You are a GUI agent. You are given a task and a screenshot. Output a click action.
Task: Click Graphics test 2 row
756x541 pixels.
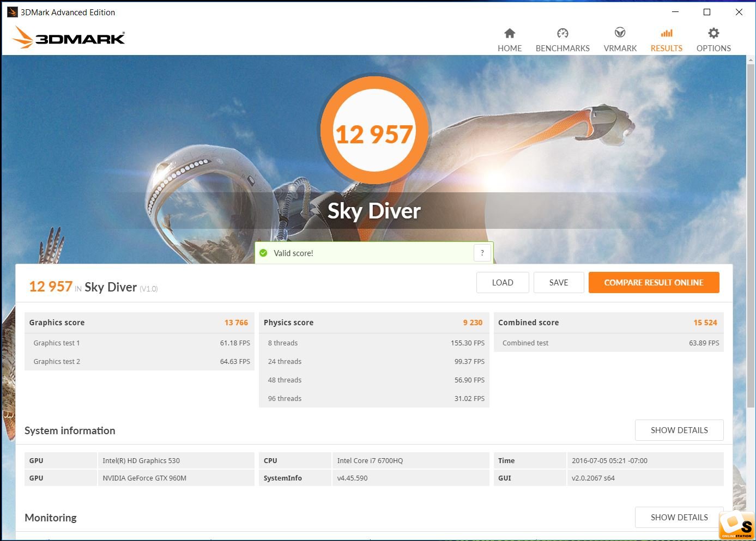tap(140, 361)
